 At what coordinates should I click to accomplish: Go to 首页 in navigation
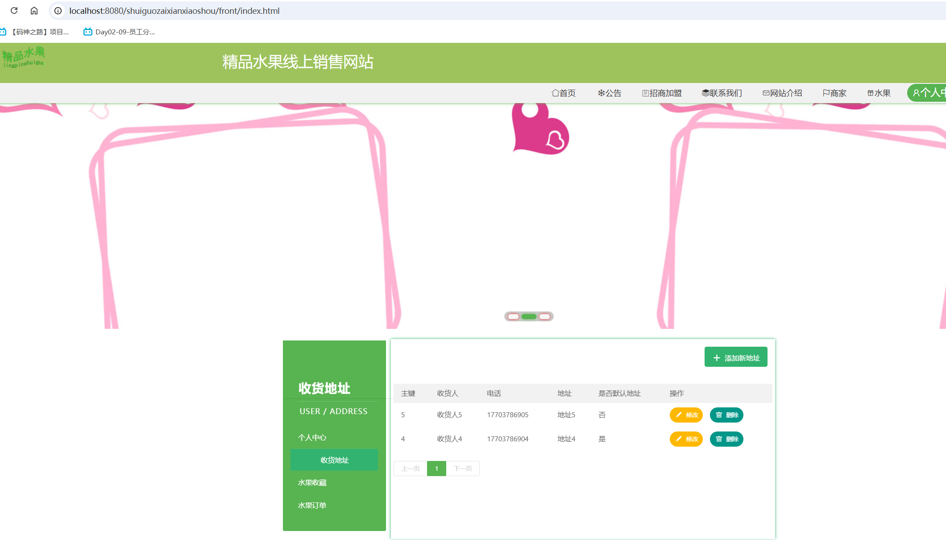coord(564,93)
